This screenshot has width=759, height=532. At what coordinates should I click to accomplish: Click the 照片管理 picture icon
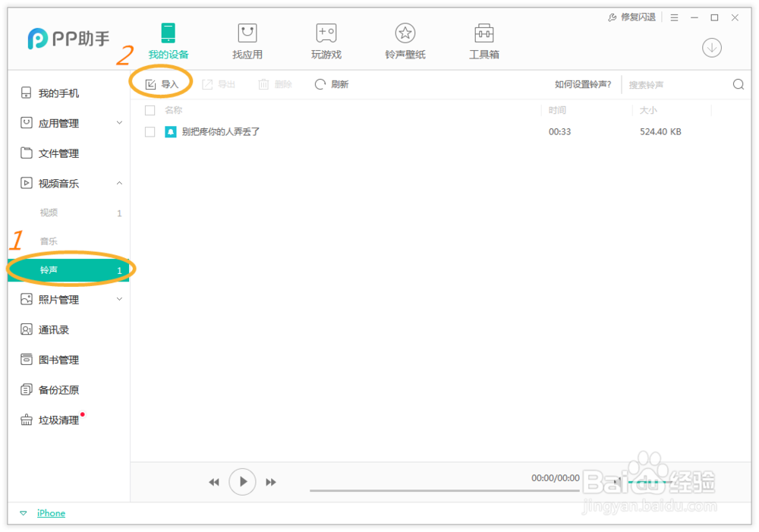click(x=26, y=299)
